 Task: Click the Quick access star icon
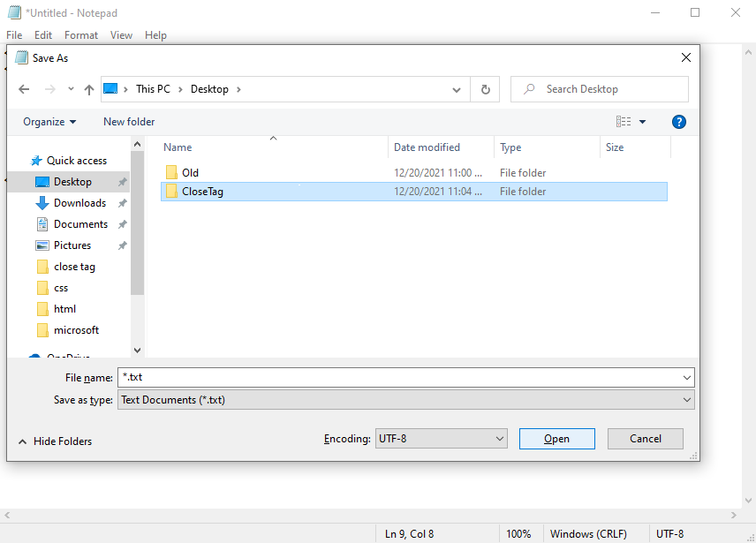36,161
